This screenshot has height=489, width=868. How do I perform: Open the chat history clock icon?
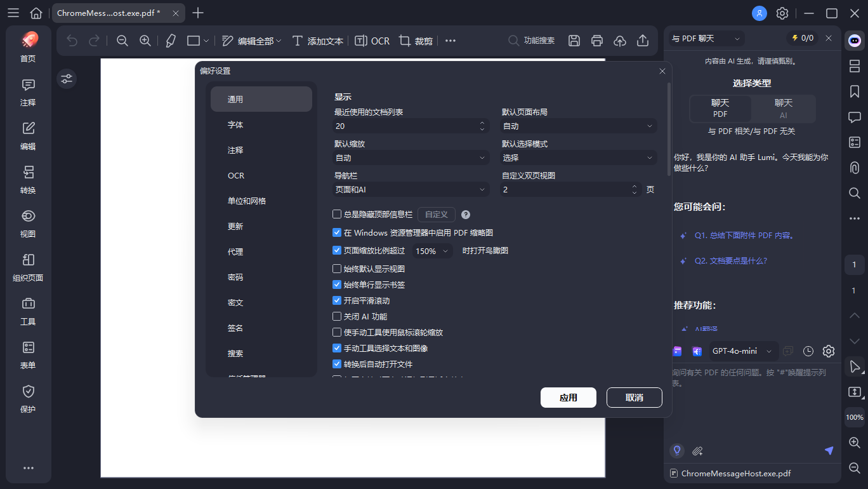tap(808, 351)
